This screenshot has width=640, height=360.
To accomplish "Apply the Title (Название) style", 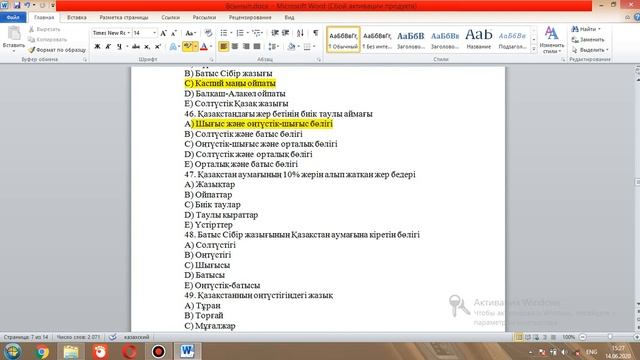I will click(x=478, y=40).
